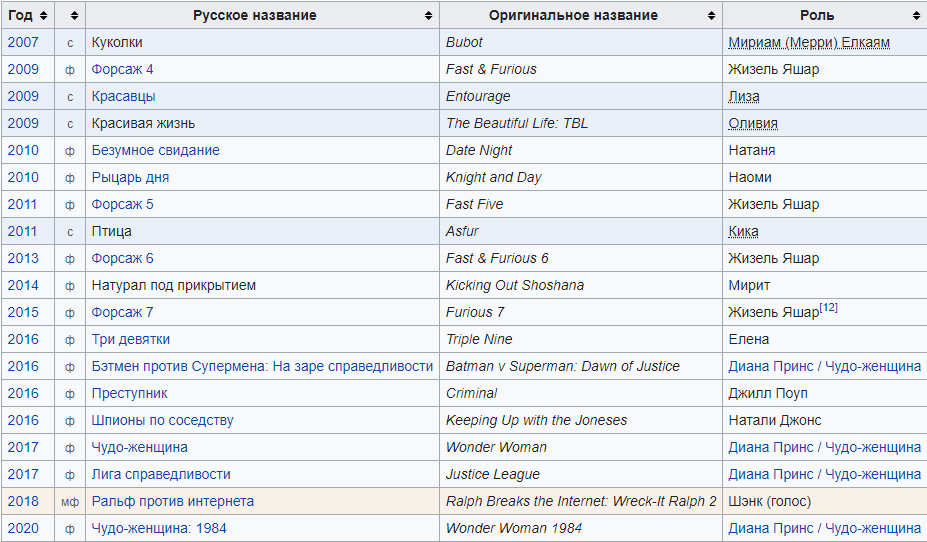Open the Форсаж 5 link
This screenshot has height=542, width=927.
122,205
